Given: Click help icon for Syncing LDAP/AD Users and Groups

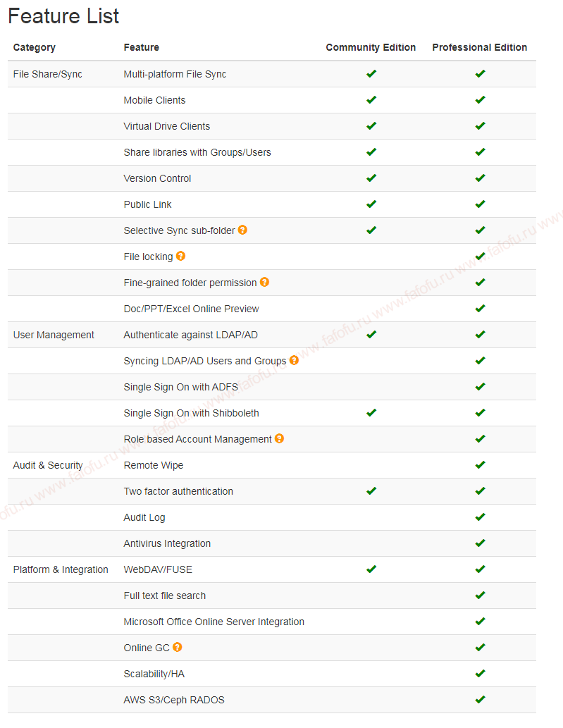Looking at the screenshot, I should 294,360.
